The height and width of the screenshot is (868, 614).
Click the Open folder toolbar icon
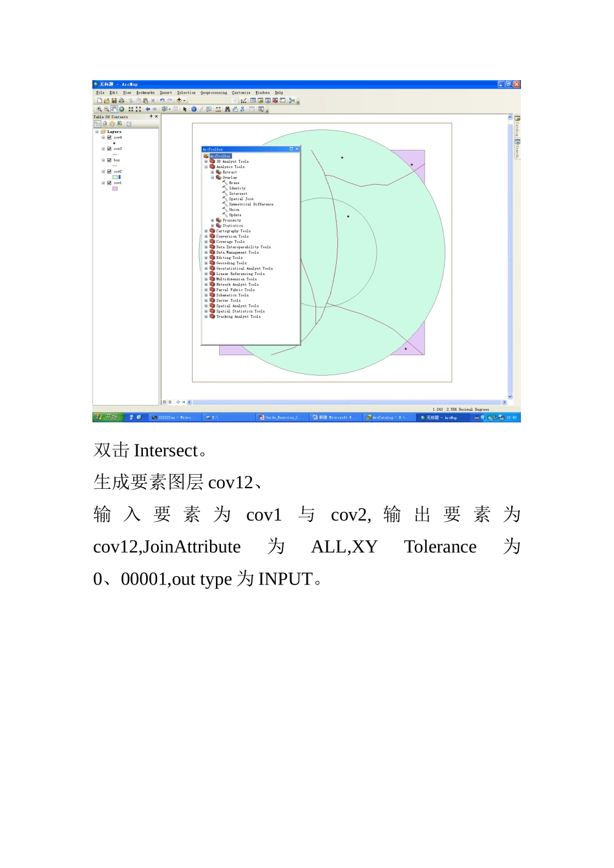(x=107, y=101)
